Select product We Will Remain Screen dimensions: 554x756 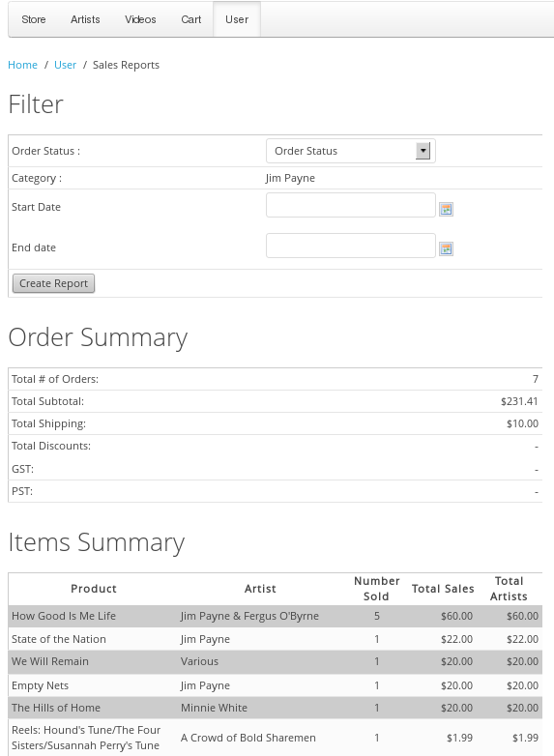tap(50, 661)
